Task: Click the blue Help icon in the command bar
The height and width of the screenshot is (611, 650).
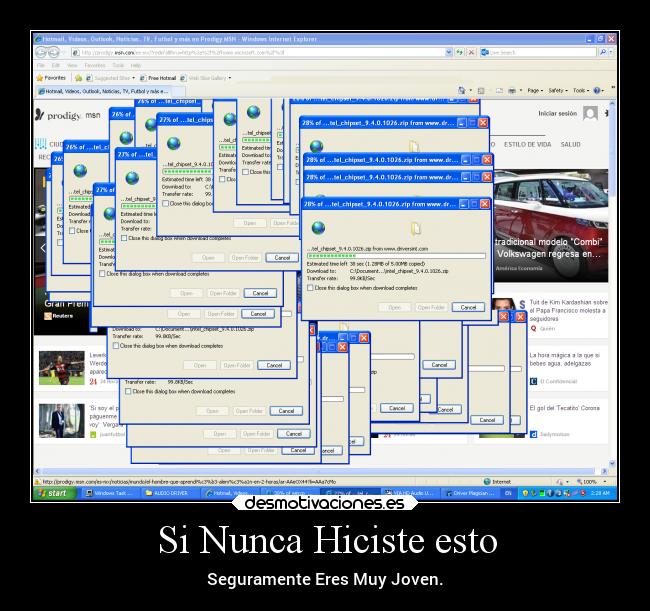Action: point(597,90)
